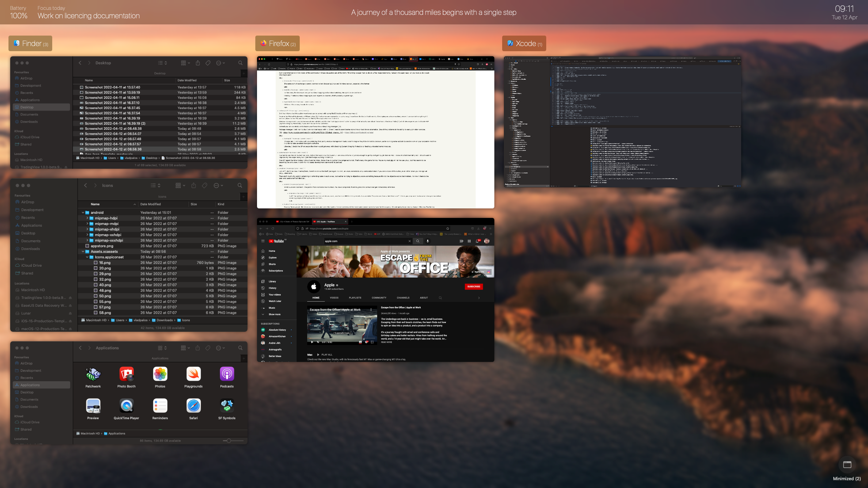Play the Escape from the Office video
The width and height of the screenshot is (868, 488).
coord(312,342)
